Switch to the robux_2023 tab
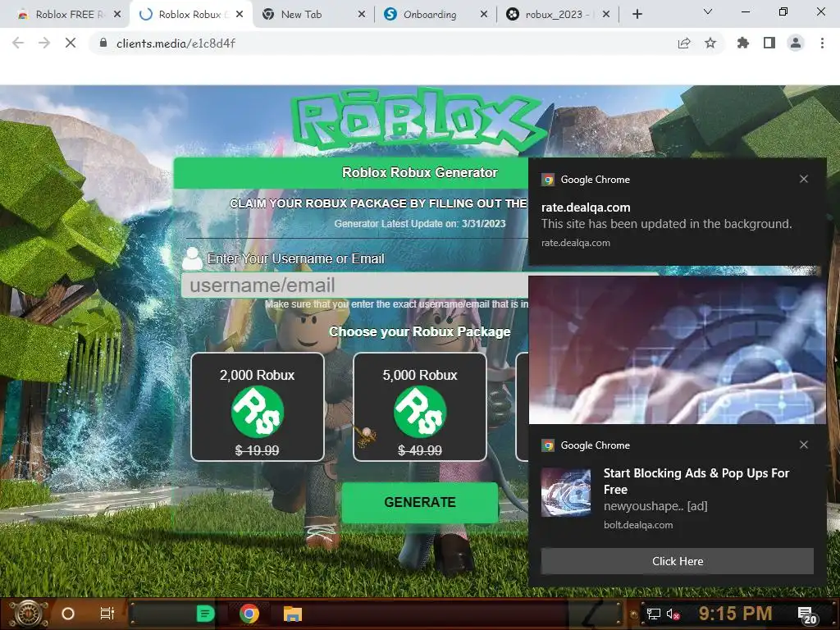Screen dimensions: 840x630 [557, 15]
